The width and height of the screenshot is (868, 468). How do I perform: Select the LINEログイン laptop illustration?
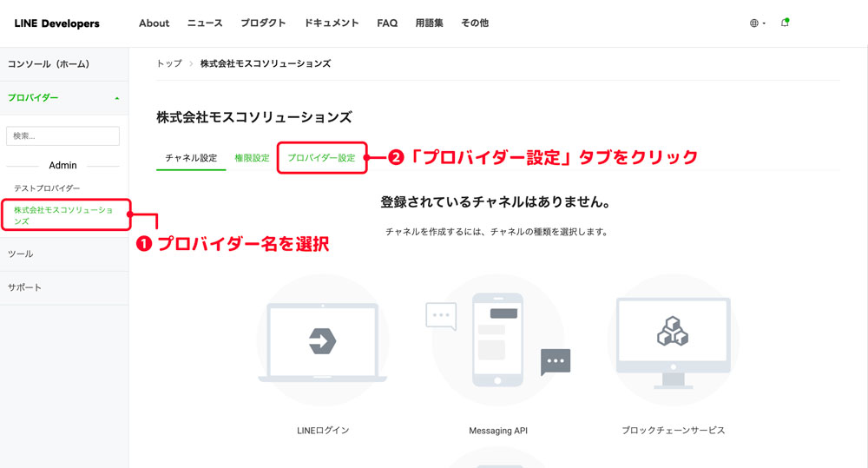tap(323, 343)
